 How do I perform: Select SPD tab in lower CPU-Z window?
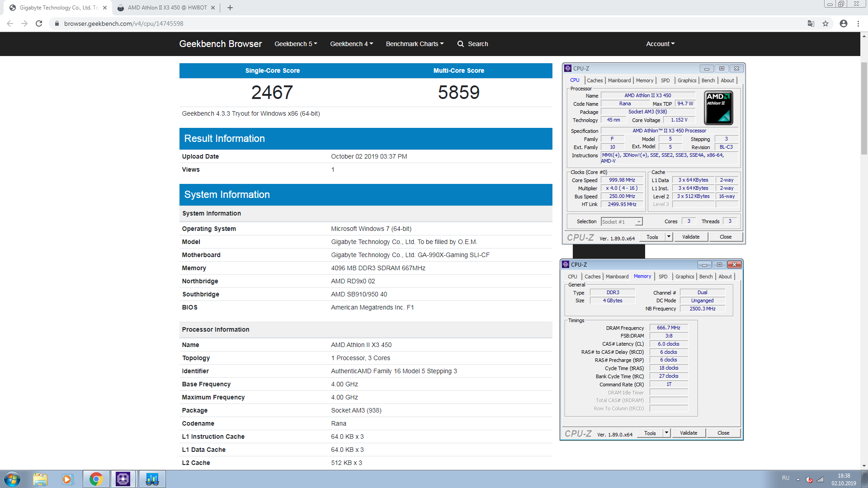663,277
